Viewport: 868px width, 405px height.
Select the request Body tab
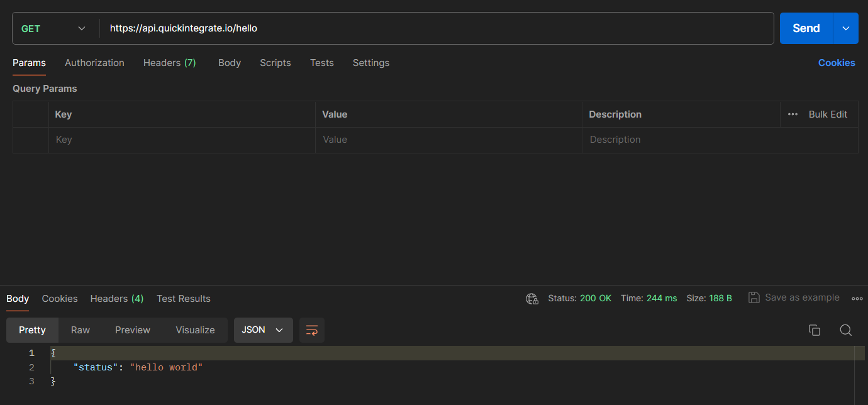pos(230,63)
